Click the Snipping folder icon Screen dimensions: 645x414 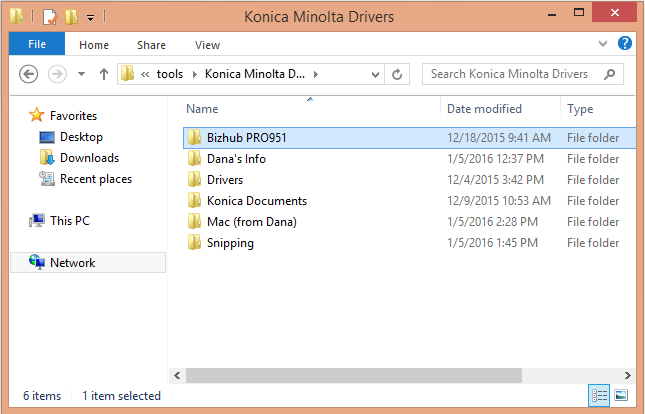(194, 242)
